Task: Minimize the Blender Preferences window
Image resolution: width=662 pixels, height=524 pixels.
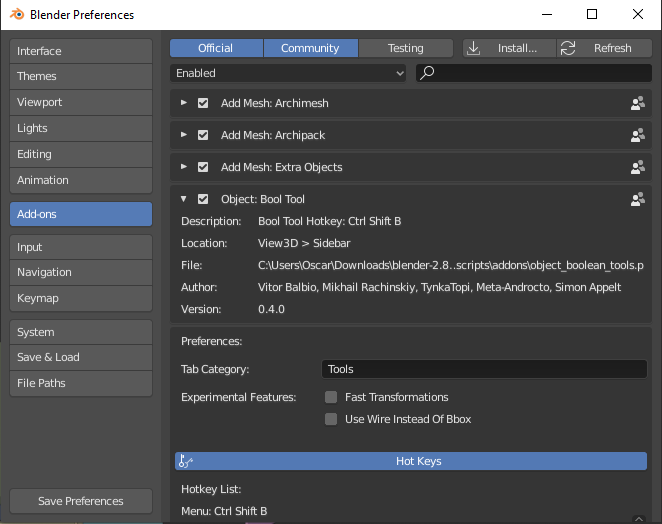Action: tap(547, 14)
